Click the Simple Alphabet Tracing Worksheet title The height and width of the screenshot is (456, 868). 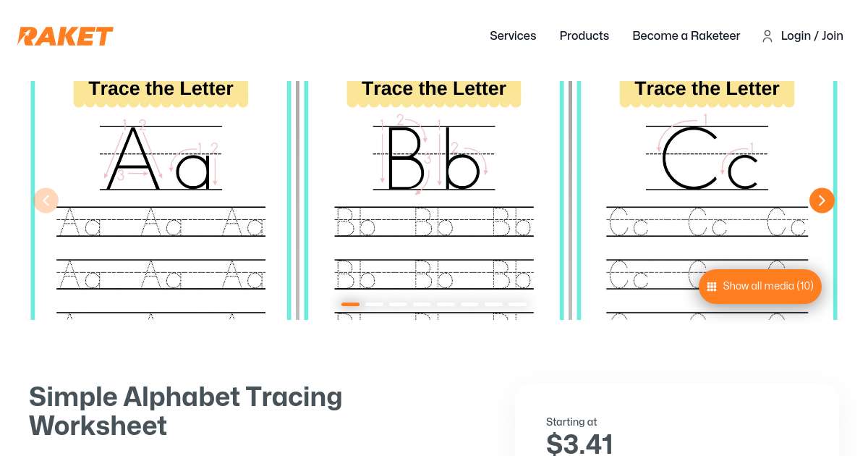(185, 411)
